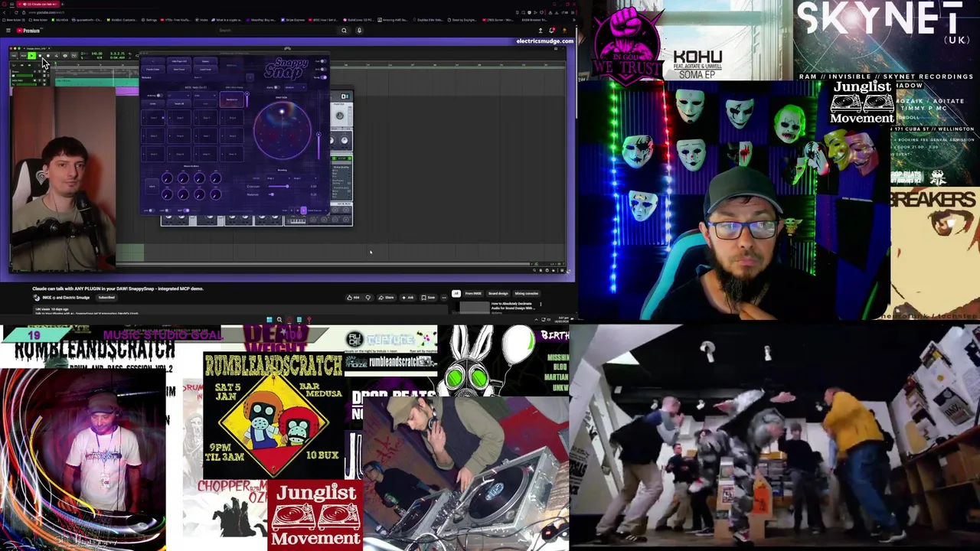
Task: Click the glowing dot in the circular XY pad
Action: coord(282,112)
